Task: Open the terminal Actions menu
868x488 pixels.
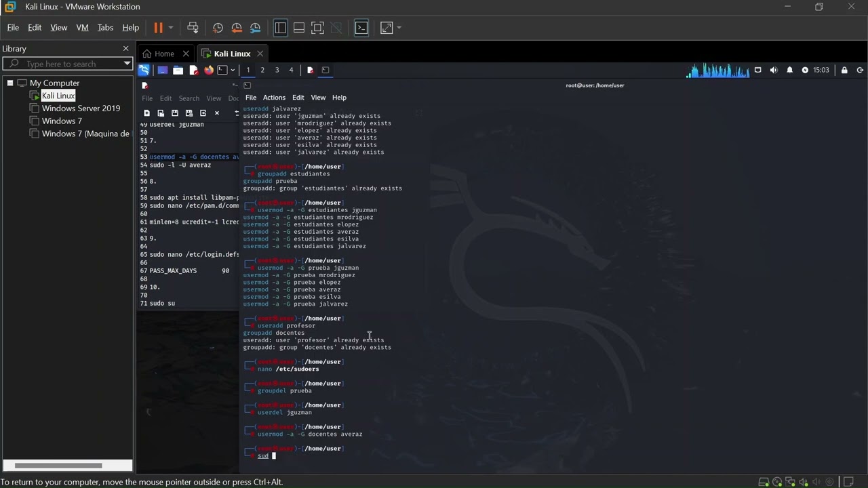Action: coord(274,98)
